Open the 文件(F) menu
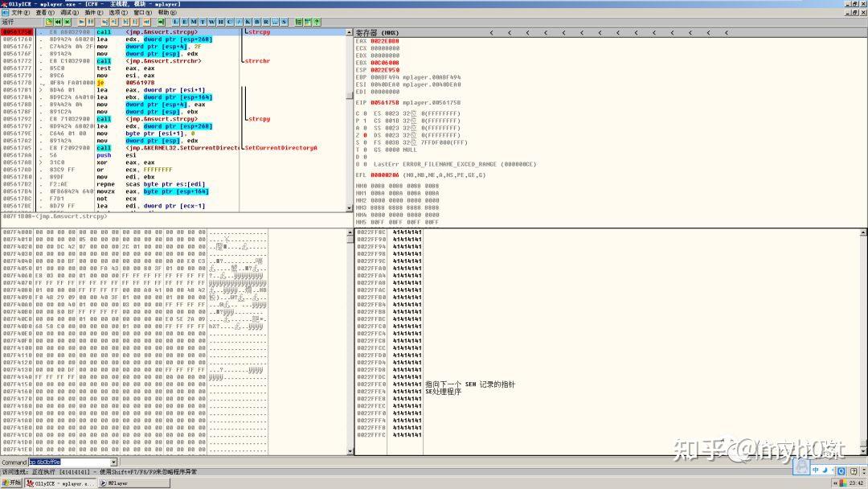The image size is (868, 489). click(x=20, y=13)
